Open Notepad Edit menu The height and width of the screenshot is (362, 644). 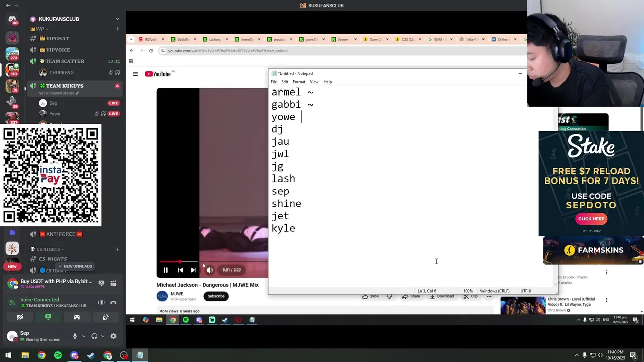click(285, 82)
